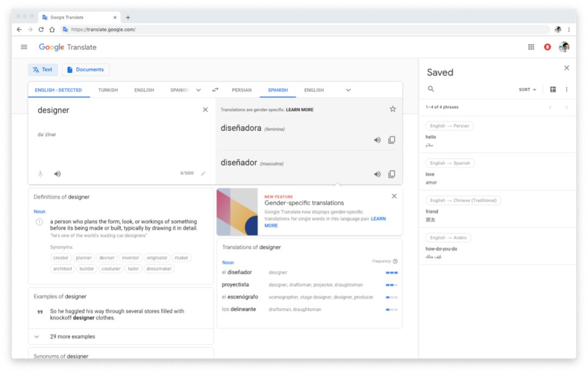Screen dimensions: 588x373
Task: Switch to Text translation mode
Action: pos(43,70)
